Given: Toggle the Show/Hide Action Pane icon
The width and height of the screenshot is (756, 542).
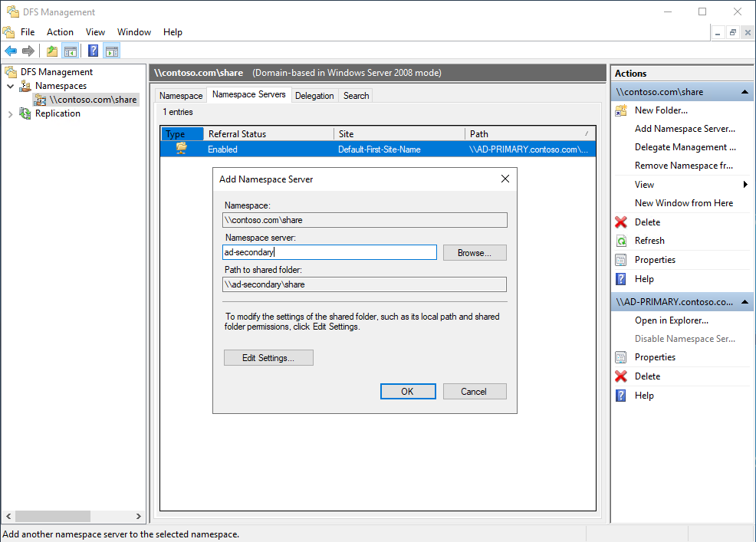Looking at the screenshot, I should pos(112,51).
